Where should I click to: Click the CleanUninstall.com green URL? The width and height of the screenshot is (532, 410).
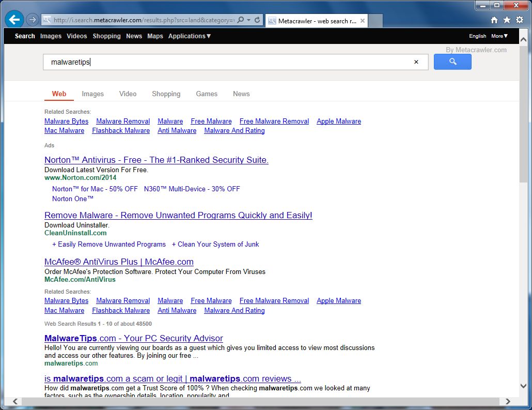75,233
